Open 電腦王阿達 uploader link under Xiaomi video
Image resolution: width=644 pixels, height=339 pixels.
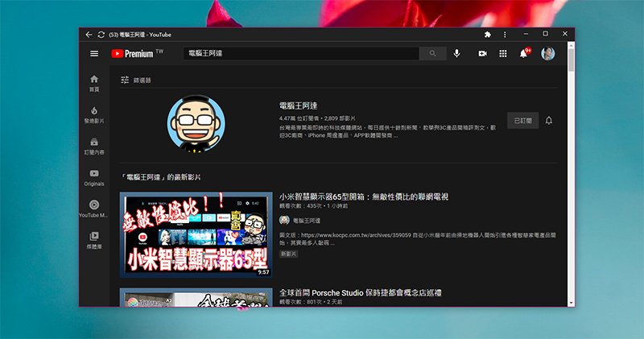click(307, 221)
